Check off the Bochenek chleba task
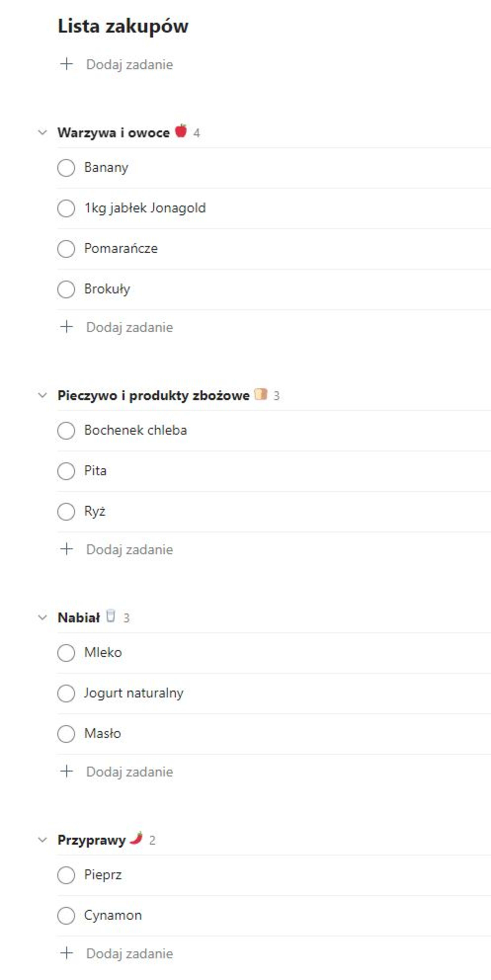This screenshot has height=980, width=491. 66,431
